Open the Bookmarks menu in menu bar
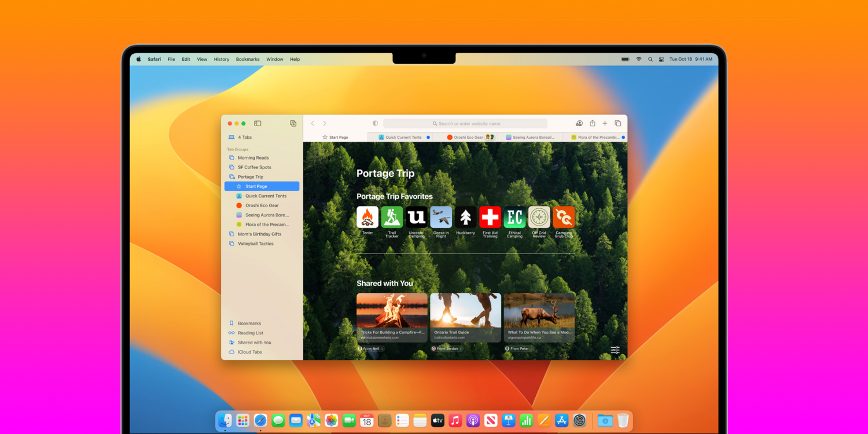The width and height of the screenshot is (868, 434). point(248,59)
